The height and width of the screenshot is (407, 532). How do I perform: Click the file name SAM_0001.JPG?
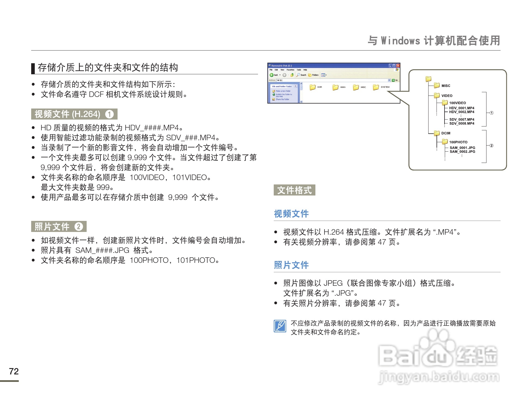462,148
